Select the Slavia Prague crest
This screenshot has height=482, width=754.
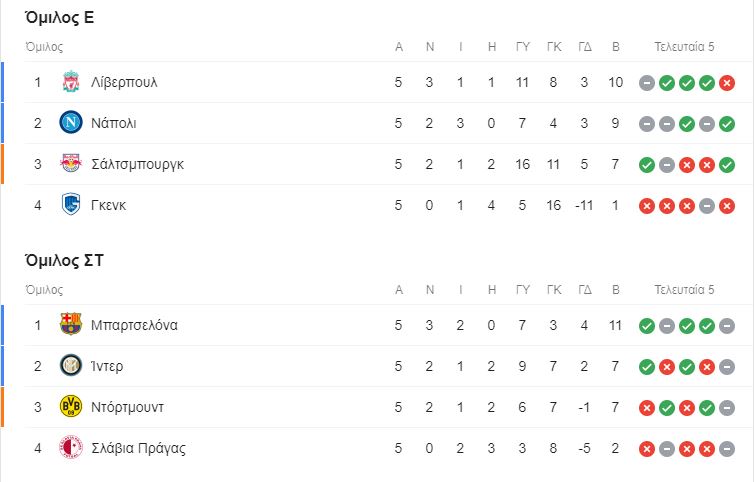click(x=71, y=447)
